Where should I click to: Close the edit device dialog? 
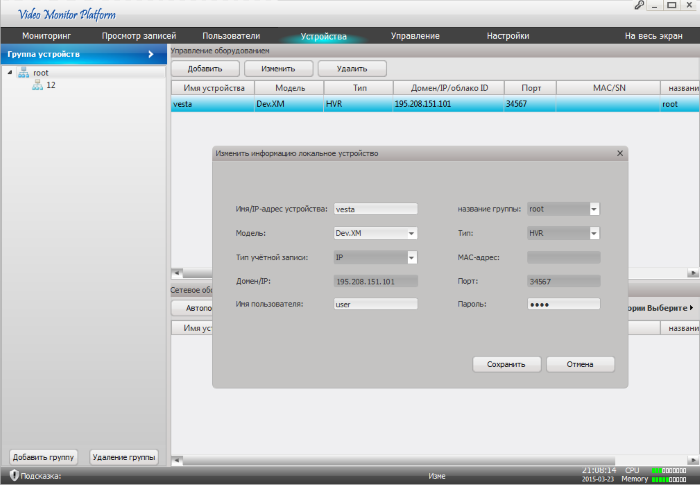tap(620, 153)
